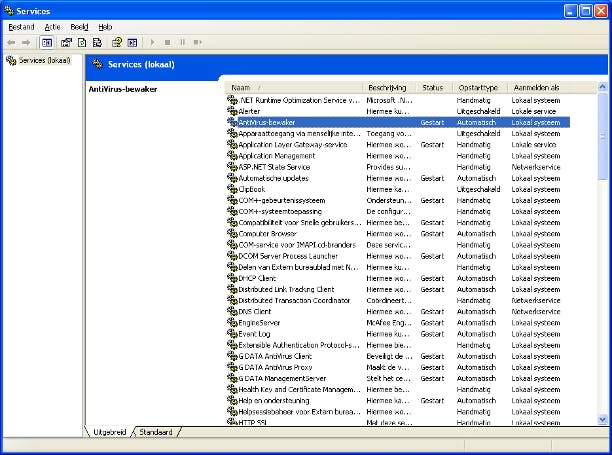Open the Beeld menu
612x455 pixels.
tap(79, 27)
